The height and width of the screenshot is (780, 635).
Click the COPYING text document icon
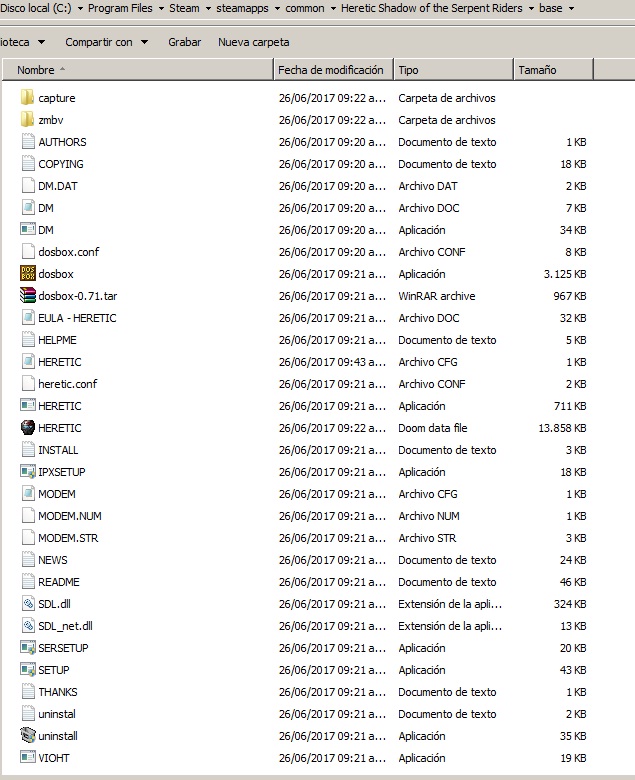28,164
